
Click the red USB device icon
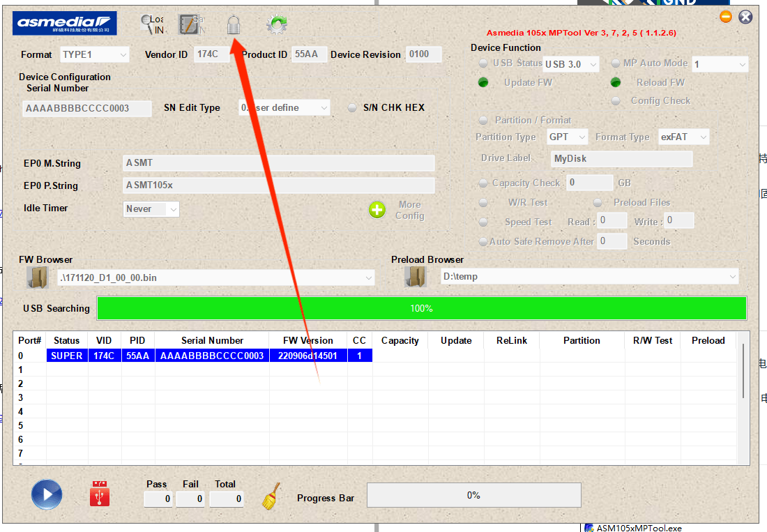[x=100, y=494]
